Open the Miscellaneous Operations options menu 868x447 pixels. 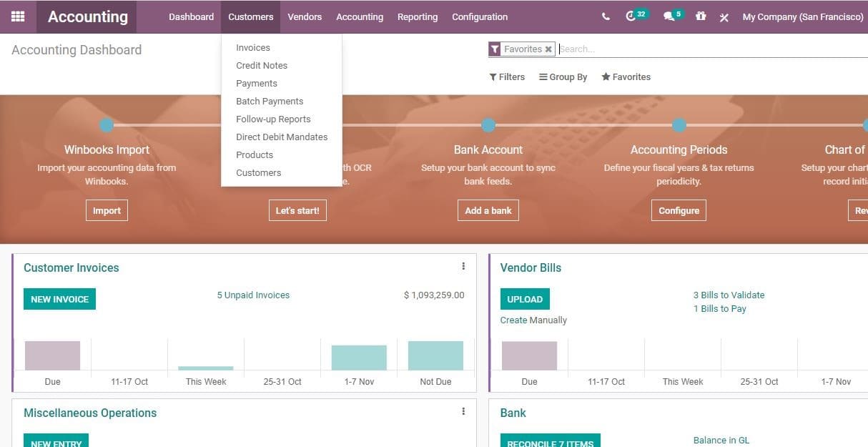463,411
